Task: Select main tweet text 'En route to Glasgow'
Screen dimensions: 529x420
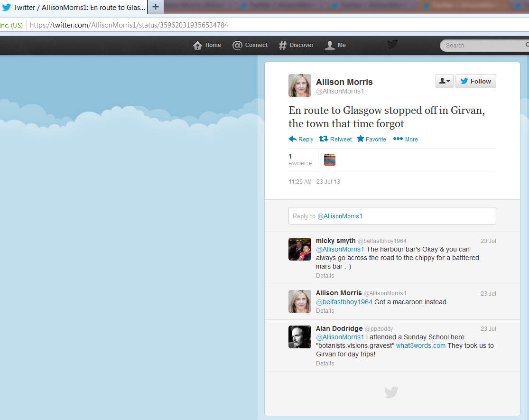Action: [x=335, y=110]
